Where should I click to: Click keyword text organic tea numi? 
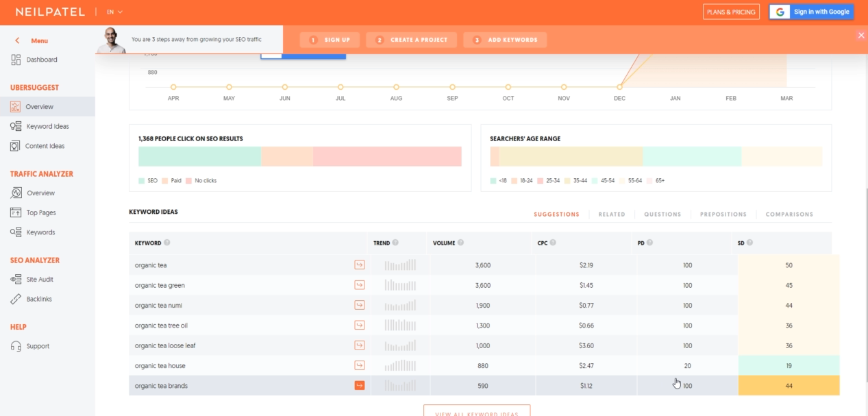[159, 305]
